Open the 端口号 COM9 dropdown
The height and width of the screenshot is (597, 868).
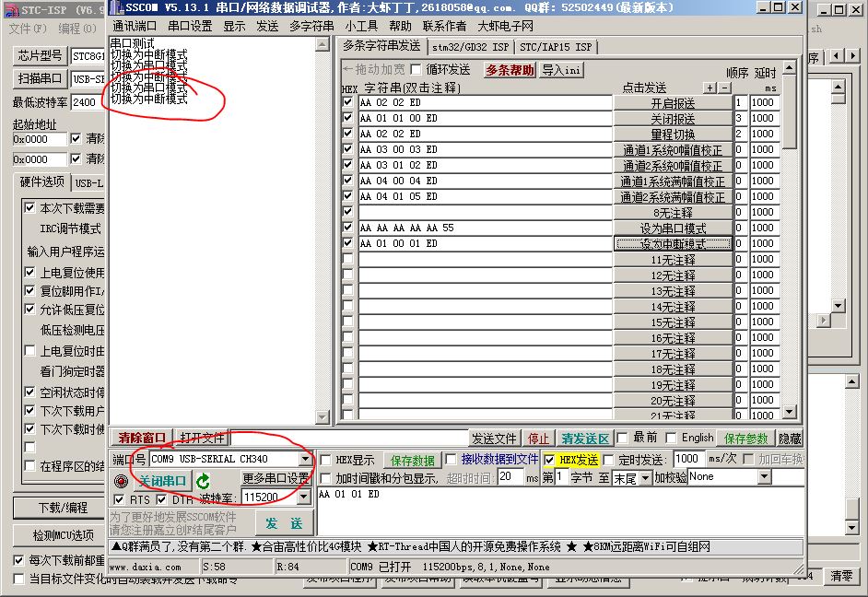pyautogui.click(x=305, y=459)
